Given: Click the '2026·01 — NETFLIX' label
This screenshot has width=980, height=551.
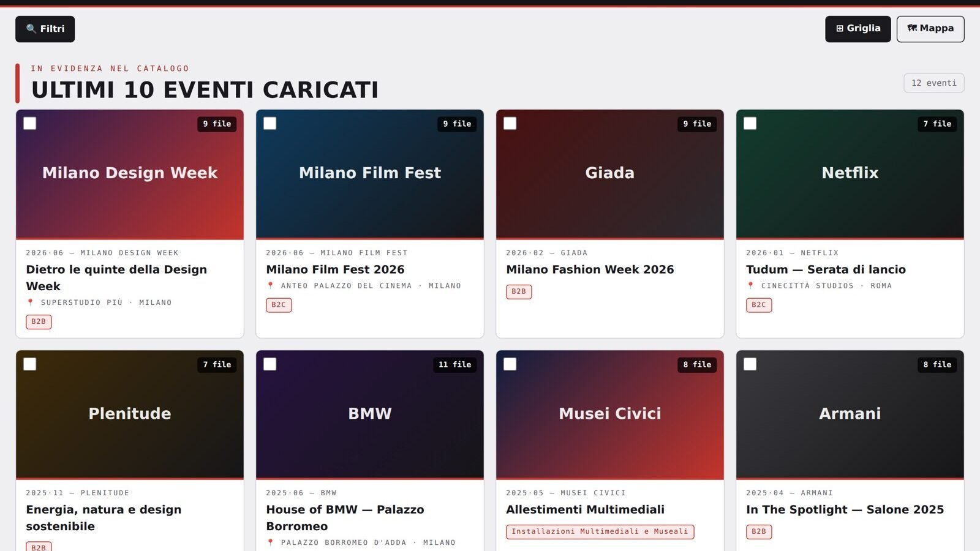Looking at the screenshot, I should [x=793, y=253].
